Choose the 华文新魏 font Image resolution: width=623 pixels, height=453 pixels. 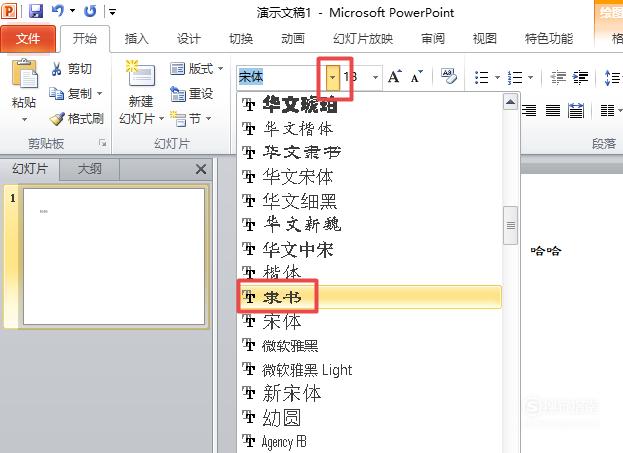pos(370,225)
